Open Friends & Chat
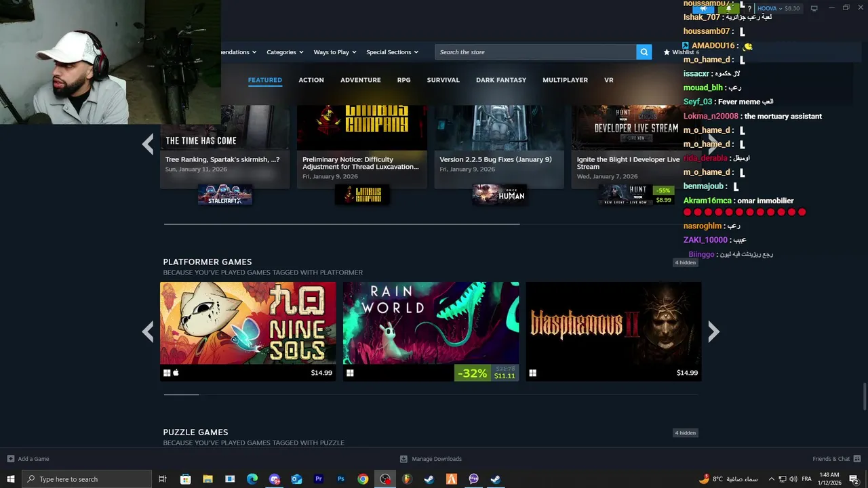868x488 pixels. click(836, 459)
